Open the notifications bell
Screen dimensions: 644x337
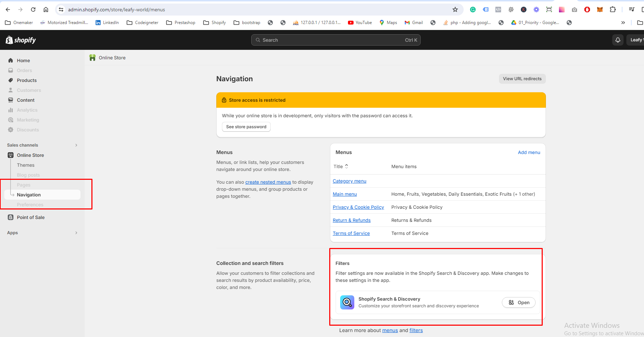tap(618, 40)
